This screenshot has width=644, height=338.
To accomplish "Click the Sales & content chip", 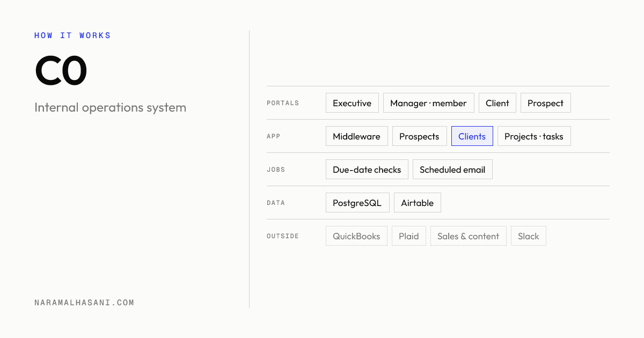I will (x=469, y=236).
